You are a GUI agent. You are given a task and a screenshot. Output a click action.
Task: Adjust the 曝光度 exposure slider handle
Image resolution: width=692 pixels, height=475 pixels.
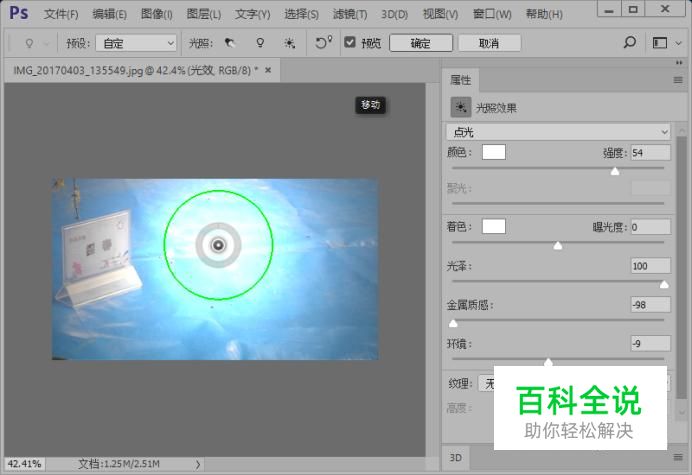(x=557, y=245)
